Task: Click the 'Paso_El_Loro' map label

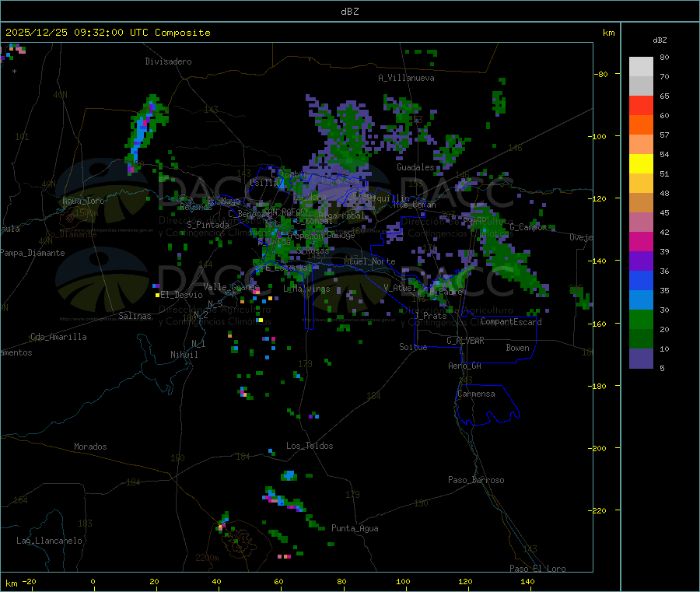Action: 537,569
